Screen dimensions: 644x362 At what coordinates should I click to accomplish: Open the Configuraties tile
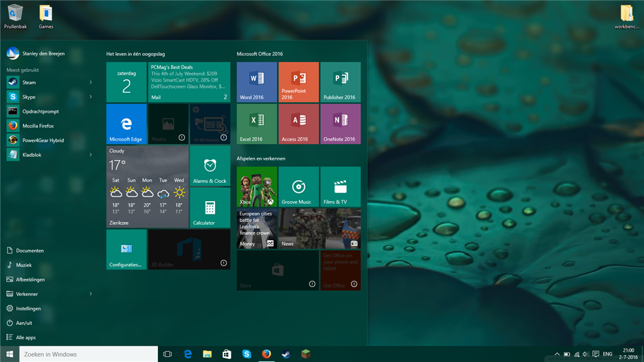126,250
